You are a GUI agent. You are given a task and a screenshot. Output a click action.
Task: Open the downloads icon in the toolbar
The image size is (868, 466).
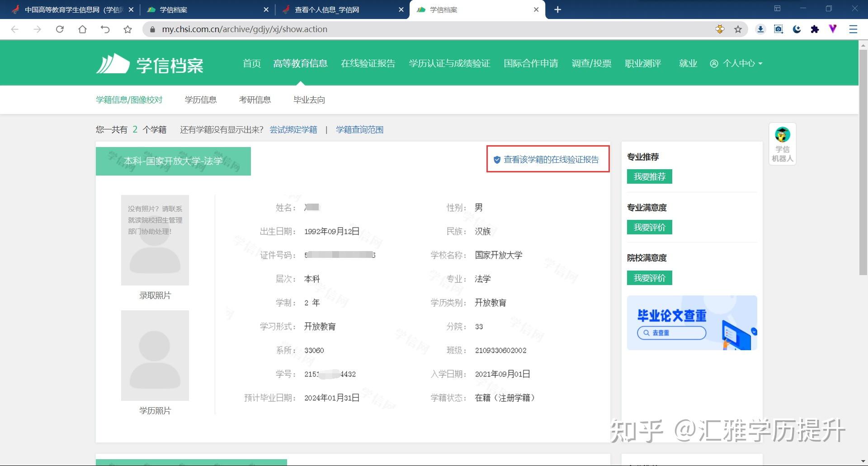[x=760, y=29]
